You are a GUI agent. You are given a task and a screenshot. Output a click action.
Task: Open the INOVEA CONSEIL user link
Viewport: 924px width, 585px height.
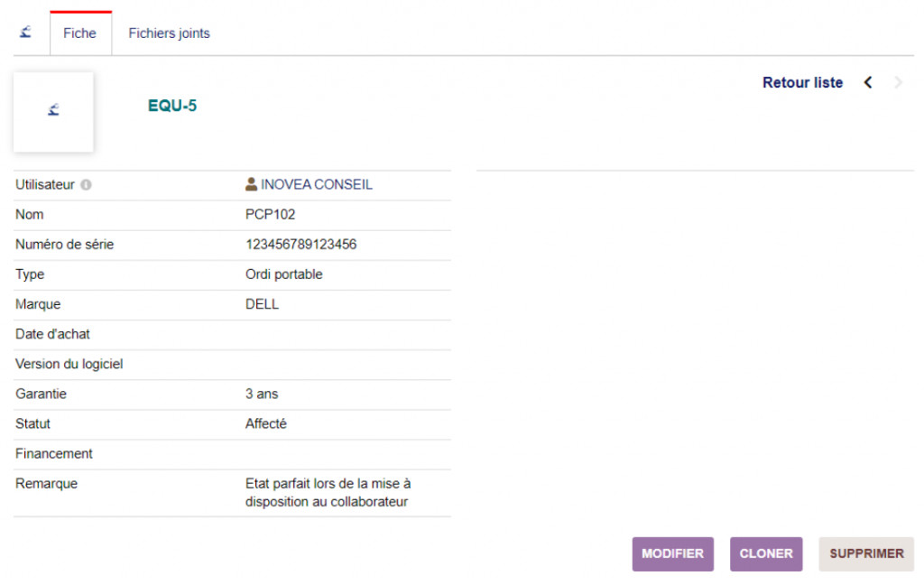tap(316, 185)
